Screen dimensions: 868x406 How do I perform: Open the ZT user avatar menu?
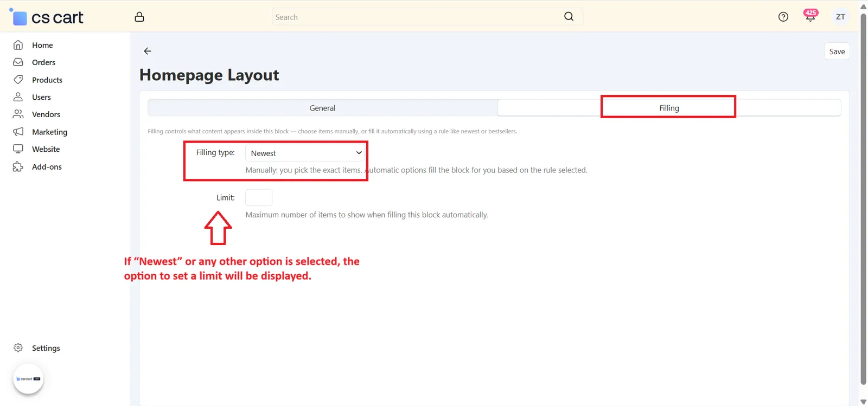point(840,17)
